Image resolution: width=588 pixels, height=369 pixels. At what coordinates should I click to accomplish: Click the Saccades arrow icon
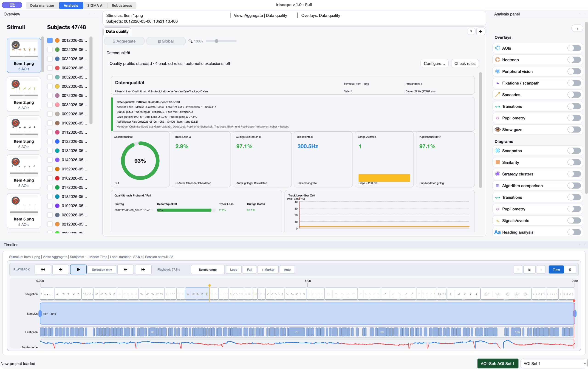click(x=498, y=95)
